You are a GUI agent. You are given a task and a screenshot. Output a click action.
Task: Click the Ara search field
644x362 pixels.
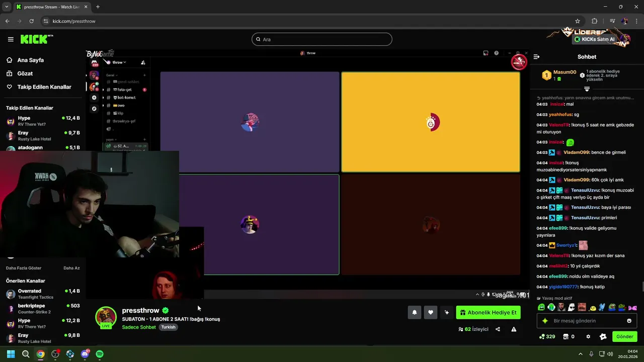[x=322, y=39]
